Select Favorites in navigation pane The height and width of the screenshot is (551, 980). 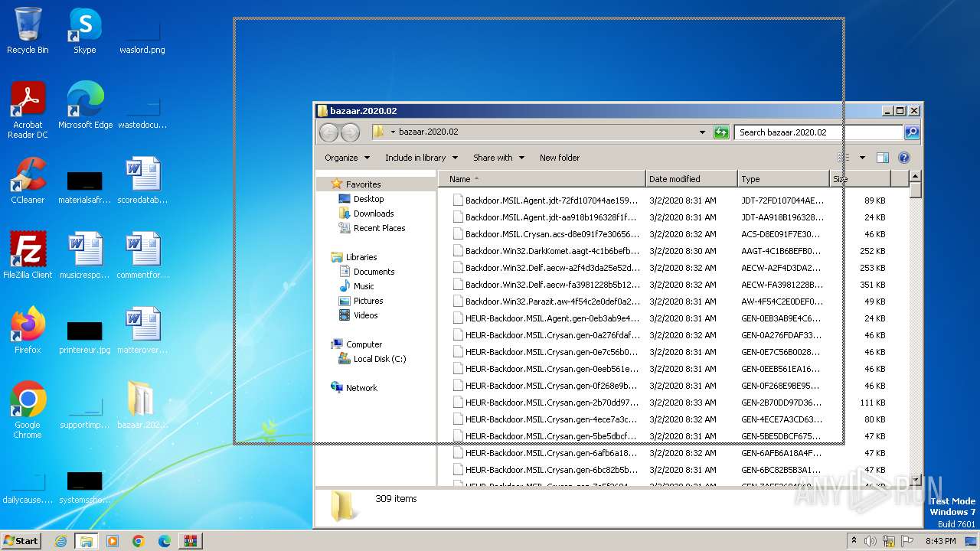pos(363,184)
